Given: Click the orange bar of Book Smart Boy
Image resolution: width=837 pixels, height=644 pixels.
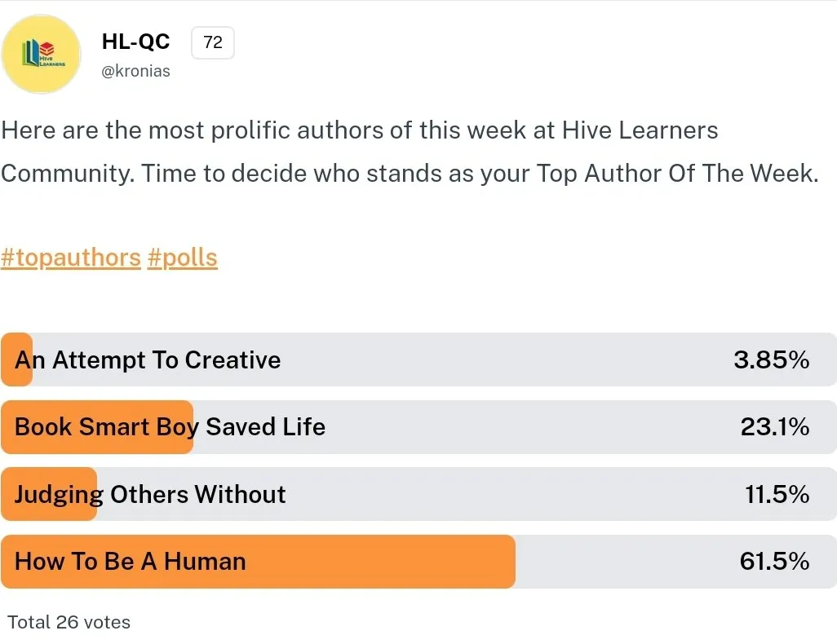Looking at the screenshot, I should point(97,427).
